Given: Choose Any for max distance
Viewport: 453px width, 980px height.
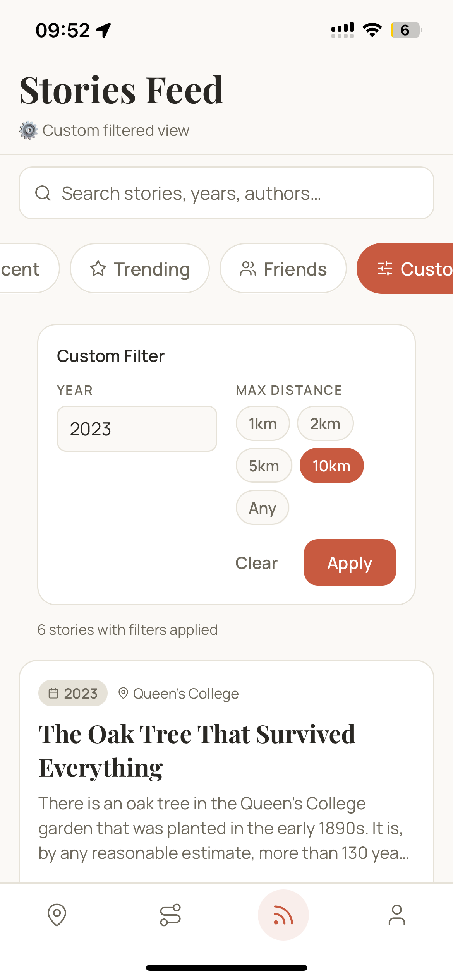Looking at the screenshot, I should (263, 508).
